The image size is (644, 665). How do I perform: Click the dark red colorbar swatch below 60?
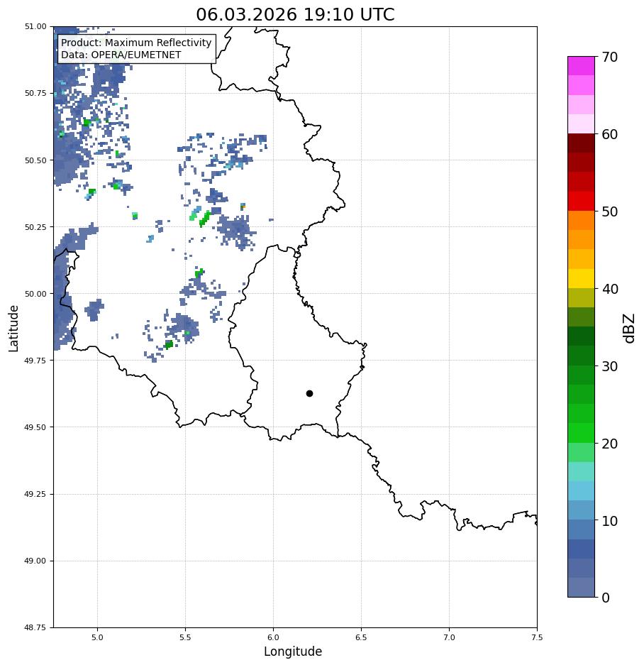click(582, 143)
